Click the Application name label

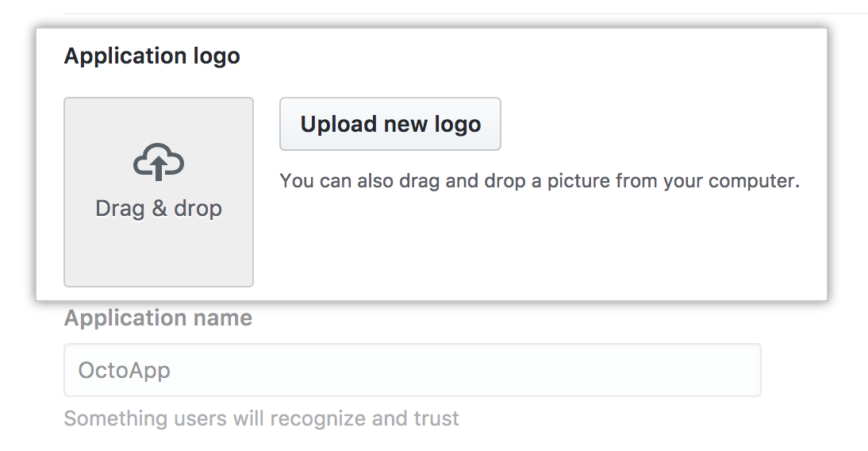pos(159,318)
